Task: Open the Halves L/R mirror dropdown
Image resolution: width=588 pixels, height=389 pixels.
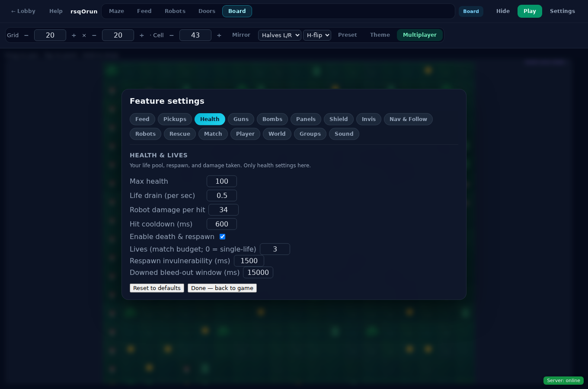Action: tap(280, 35)
